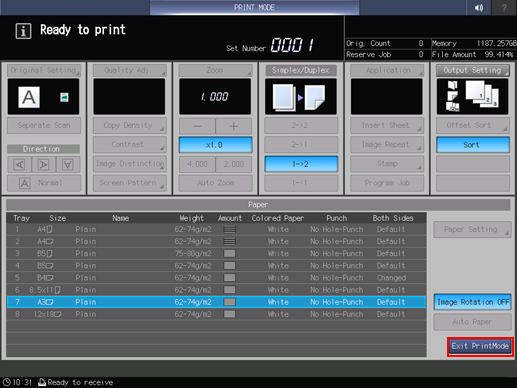
Task: Enable Sort output mode
Action: pyautogui.click(x=473, y=145)
